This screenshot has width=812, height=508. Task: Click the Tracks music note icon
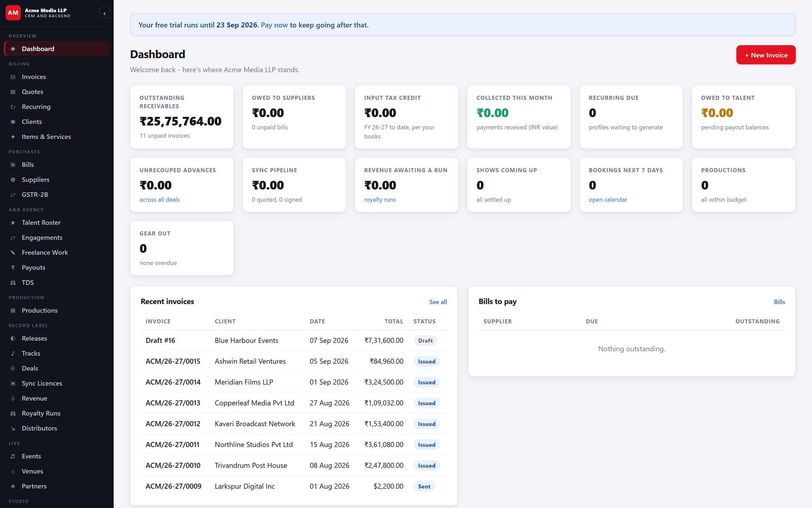13,354
